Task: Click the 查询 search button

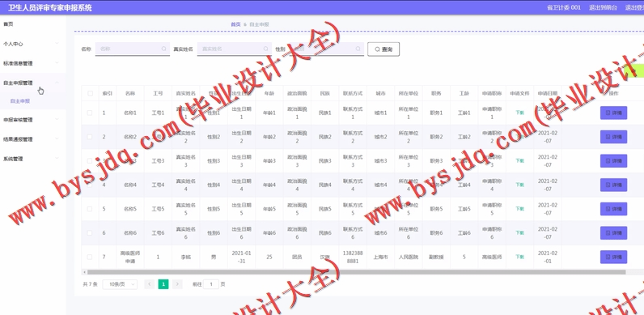Action: [x=383, y=49]
